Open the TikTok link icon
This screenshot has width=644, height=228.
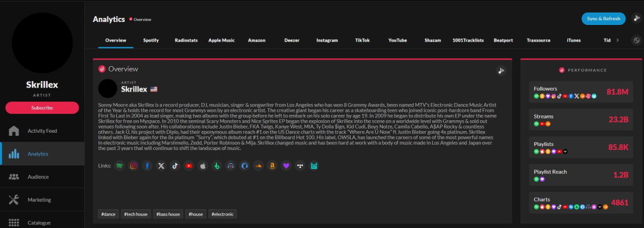(175, 165)
